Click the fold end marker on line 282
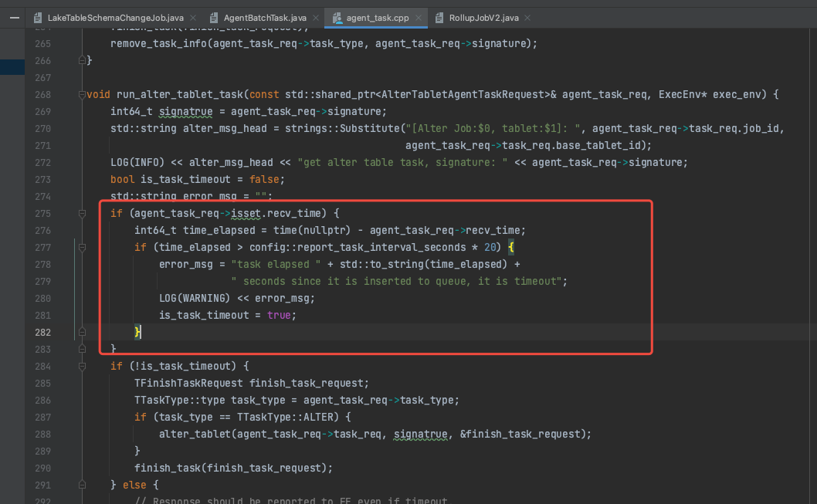The image size is (817, 504). pyautogui.click(x=82, y=332)
